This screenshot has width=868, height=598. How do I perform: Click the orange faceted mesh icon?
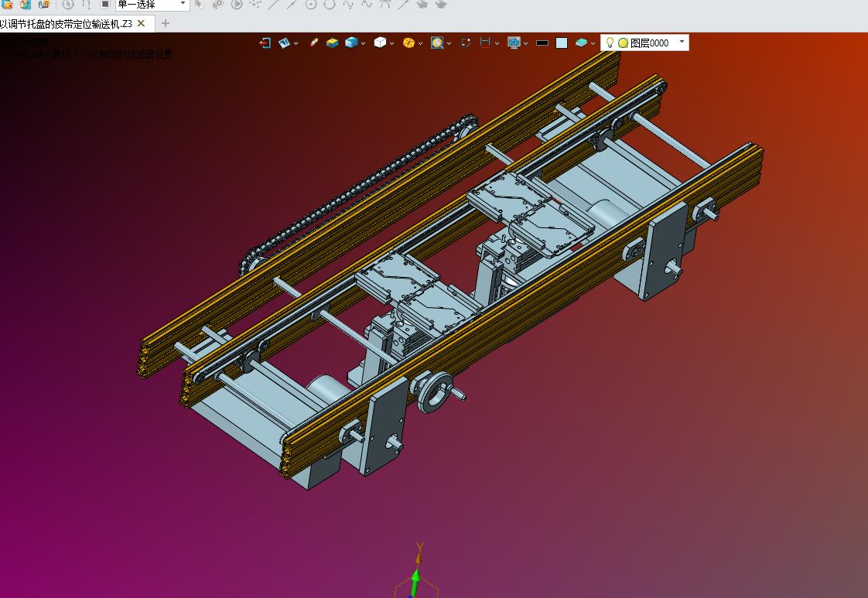click(408, 43)
